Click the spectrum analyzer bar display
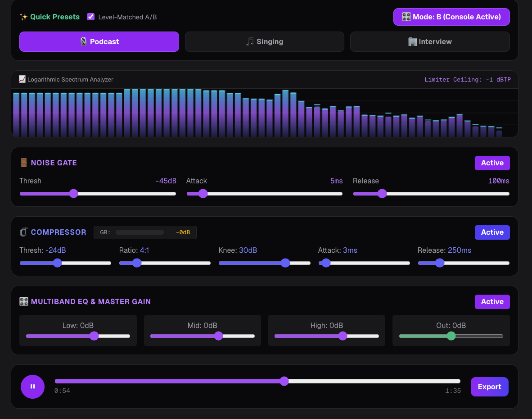This screenshot has height=419, width=532. (265, 113)
